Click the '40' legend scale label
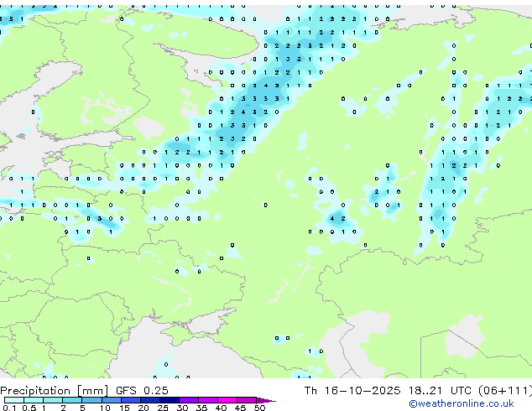This screenshot has width=532, height=411. coord(221,408)
